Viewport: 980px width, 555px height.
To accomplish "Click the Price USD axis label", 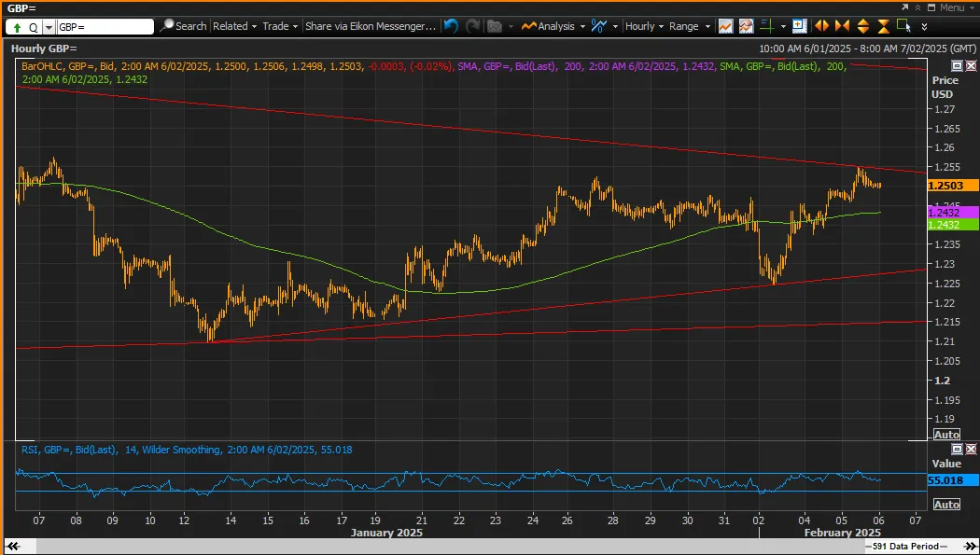I will coord(945,88).
